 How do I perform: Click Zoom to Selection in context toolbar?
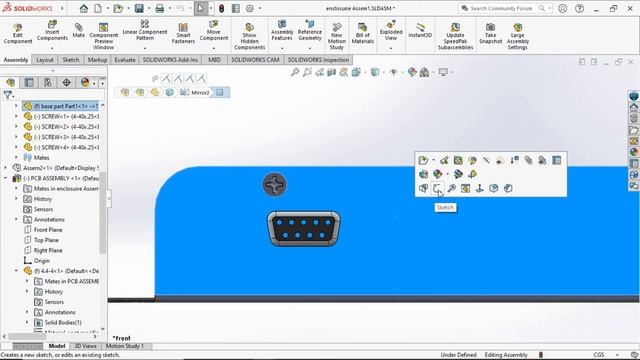coord(451,188)
